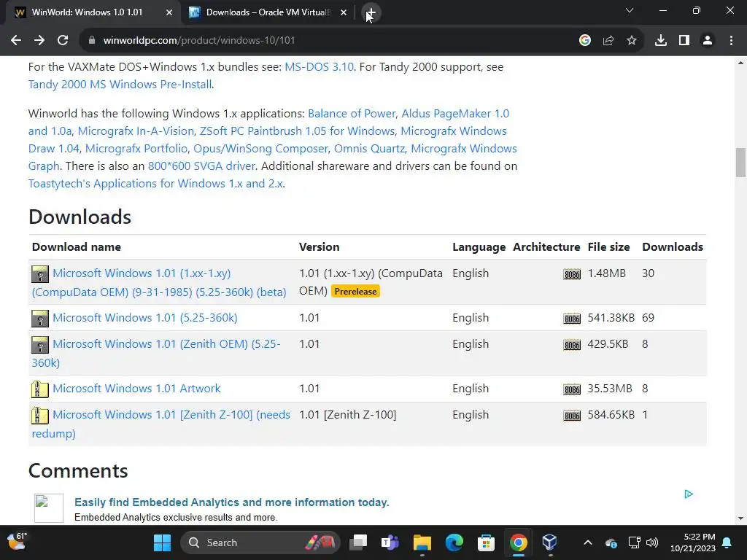Click the ad choices icon near Comments
Viewport: 747px width, 560px height.
[689, 494]
